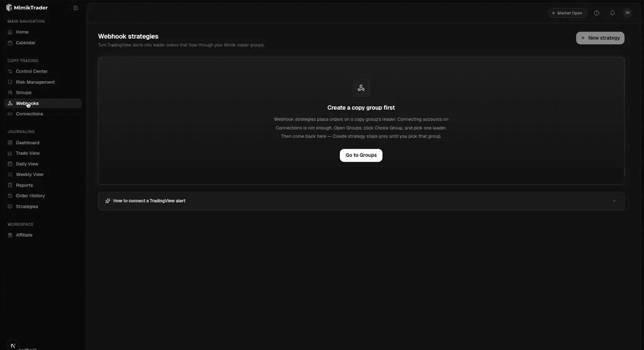The height and width of the screenshot is (350, 644).
Task: Click the MimikTrader logo icon
Action: click(9, 8)
